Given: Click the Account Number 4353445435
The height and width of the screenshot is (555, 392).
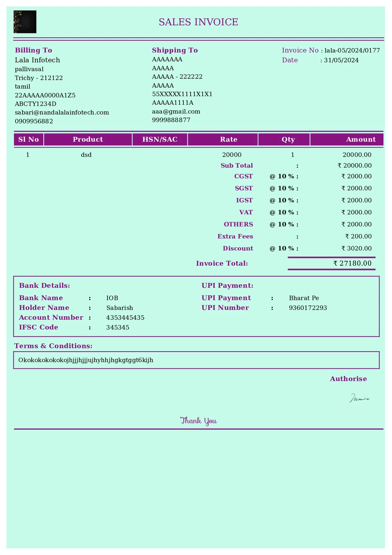Looking at the screenshot, I should click(x=125, y=318).
